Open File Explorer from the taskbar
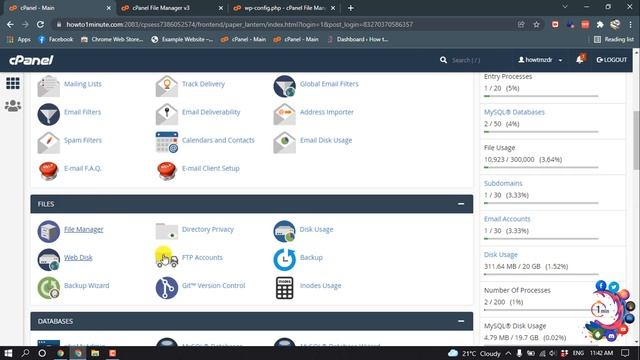Screen dimensions: 640x360 (x=95, y=353)
